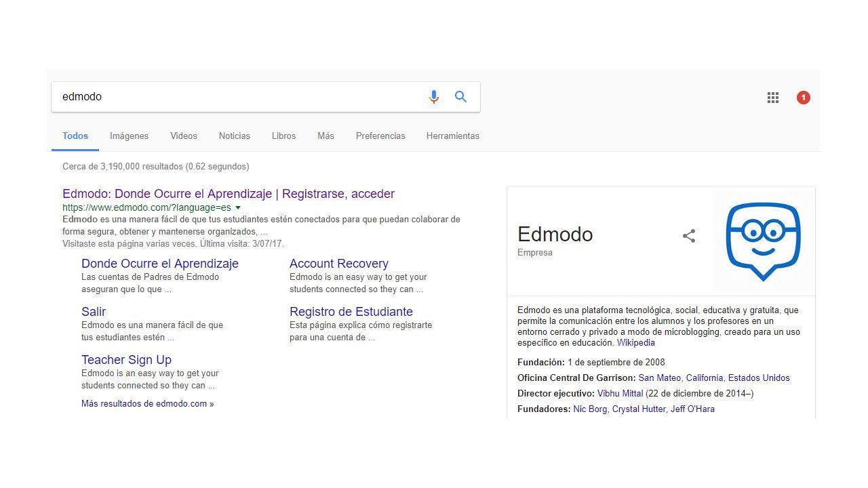Screen dimensions: 868x488
Task: Open the Jeff O'Hara founder link
Action: tap(693, 409)
